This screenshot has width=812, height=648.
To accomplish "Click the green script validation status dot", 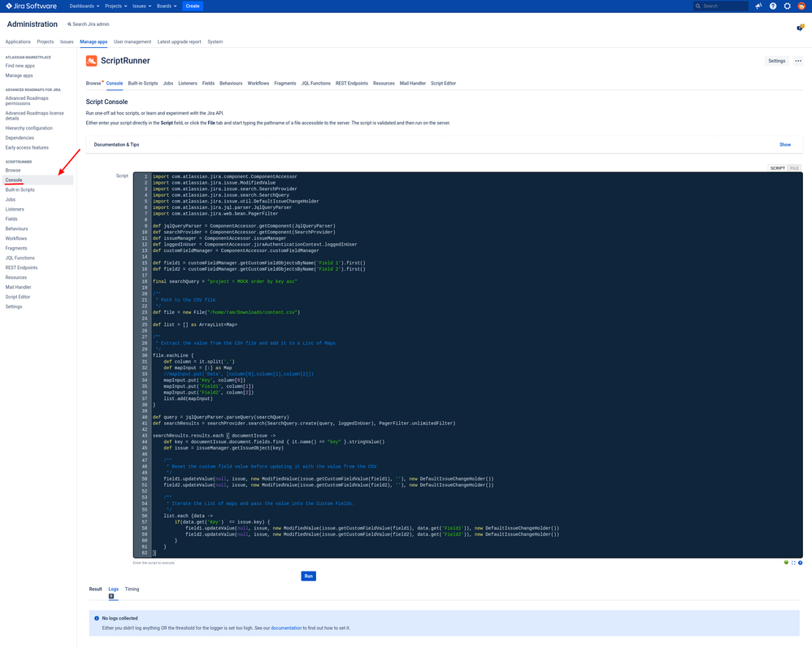I will [x=785, y=563].
